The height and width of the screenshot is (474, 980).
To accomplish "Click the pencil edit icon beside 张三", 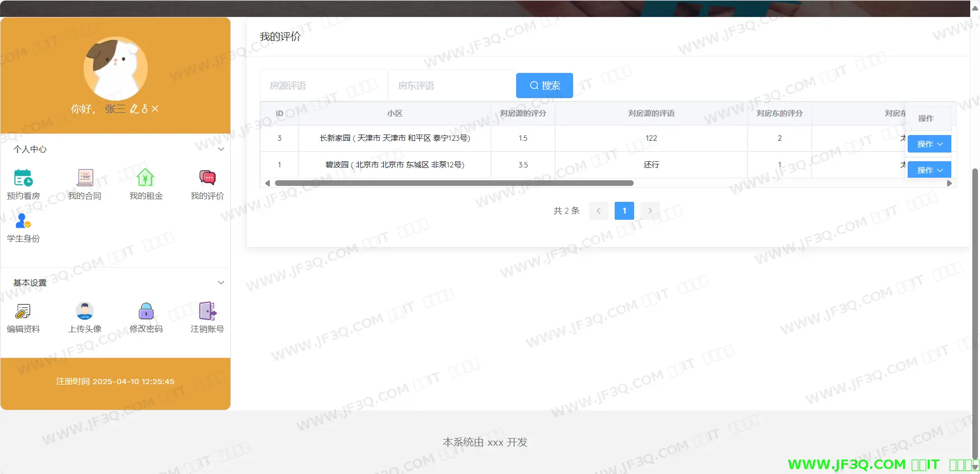I will tap(134, 109).
